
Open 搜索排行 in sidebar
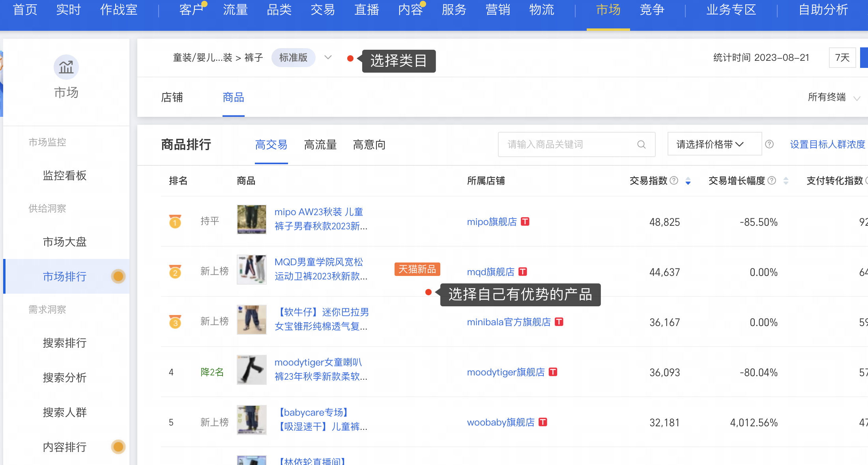[65, 343]
